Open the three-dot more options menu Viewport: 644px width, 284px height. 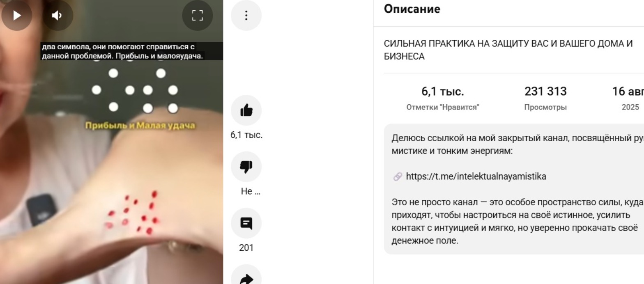pyautogui.click(x=246, y=15)
